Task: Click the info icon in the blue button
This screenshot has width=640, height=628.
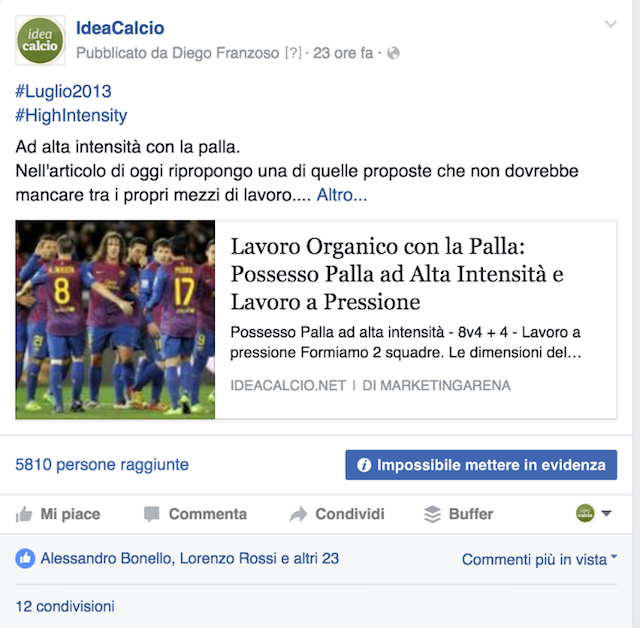Action: click(364, 465)
